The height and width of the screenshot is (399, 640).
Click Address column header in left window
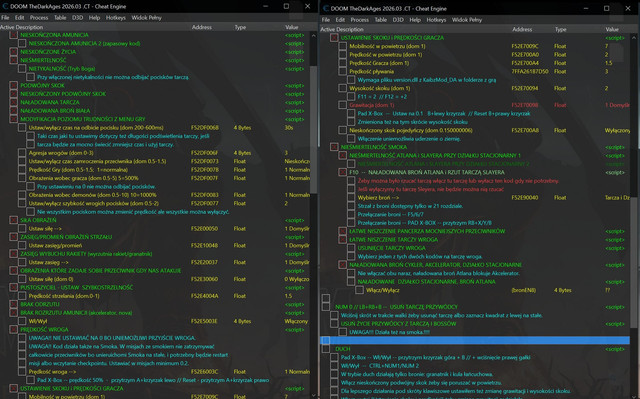(202, 27)
